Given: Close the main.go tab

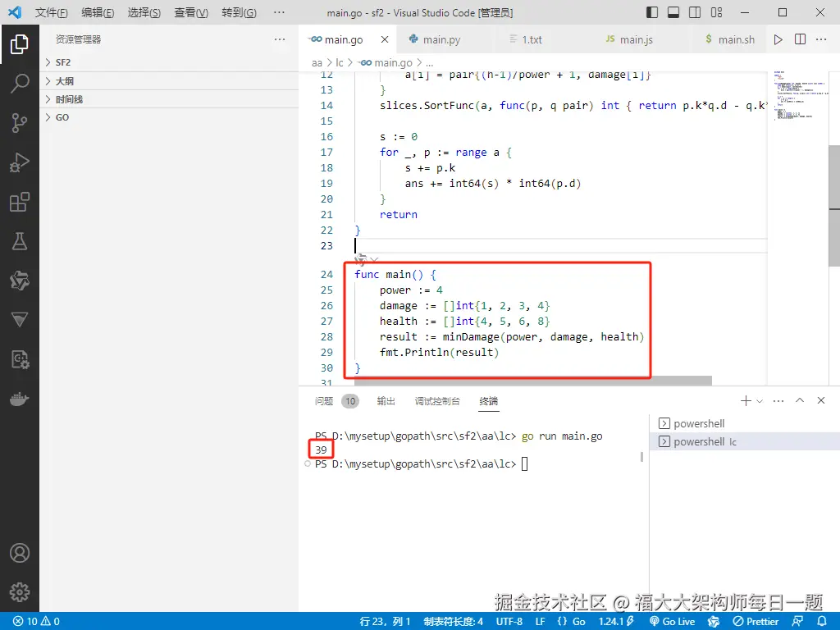Looking at the screenshot, I should click(385, 39).
